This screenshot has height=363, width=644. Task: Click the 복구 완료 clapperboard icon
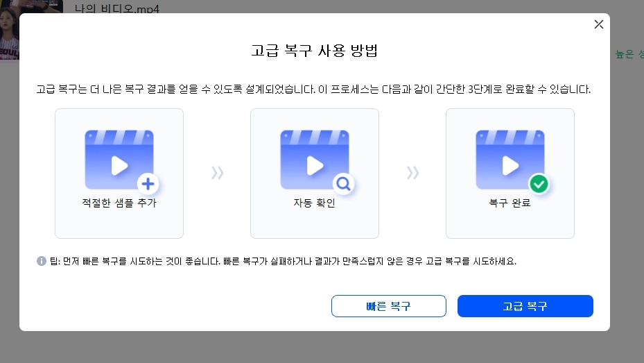pos(510,160)
